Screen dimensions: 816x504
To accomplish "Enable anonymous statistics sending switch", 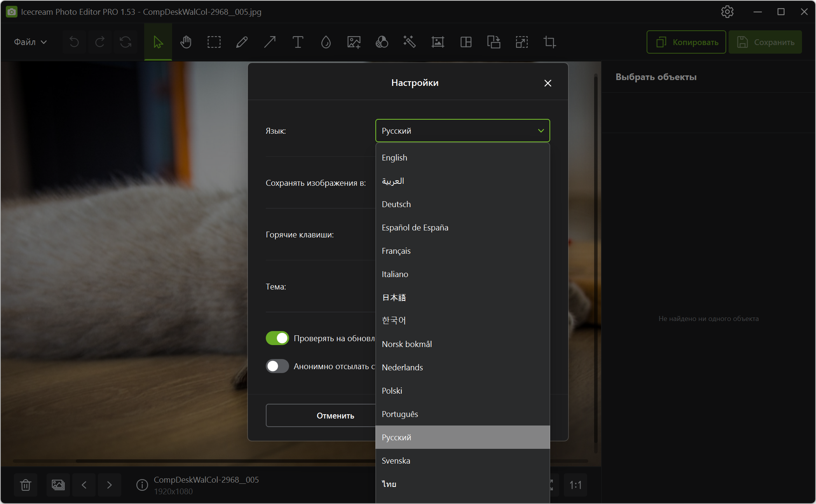I will click(277, 366).
